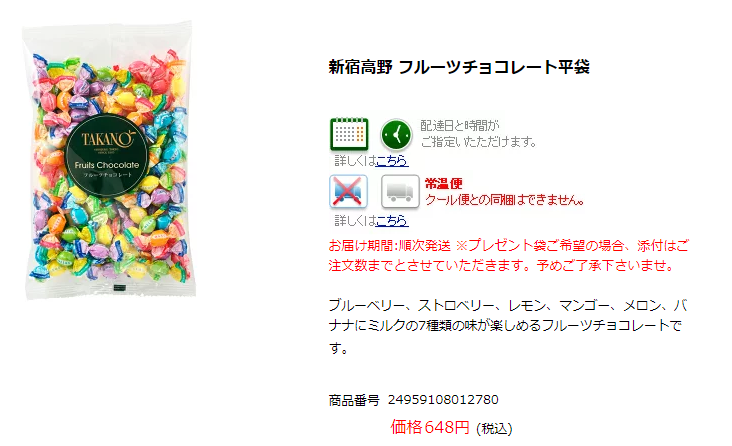The image size is (732, 446).
Task: Click the description paragraph starting ブルーベリー
Action: click(x=507, y=326)
